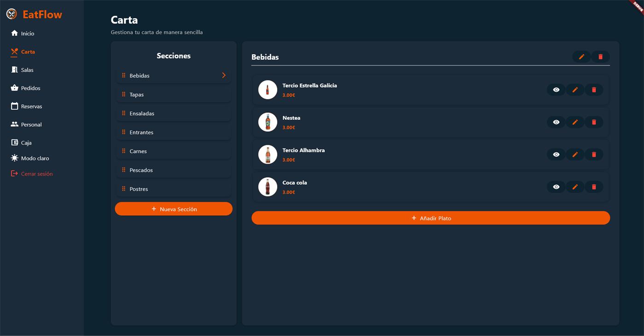Delete the Nestea item
644x336 pixels.
pyautogui.click(x=594, y=122)
